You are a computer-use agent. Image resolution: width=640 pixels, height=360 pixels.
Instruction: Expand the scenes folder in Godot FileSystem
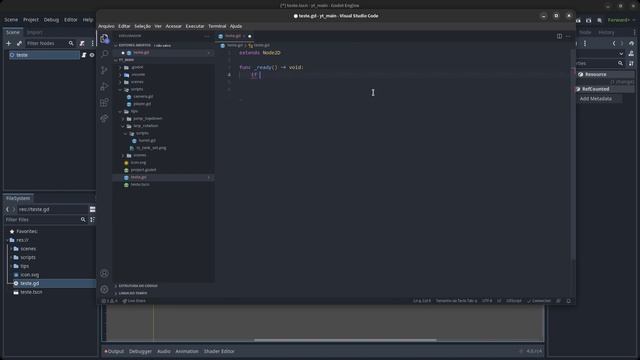pyautogui.click(x=11, y=249)
